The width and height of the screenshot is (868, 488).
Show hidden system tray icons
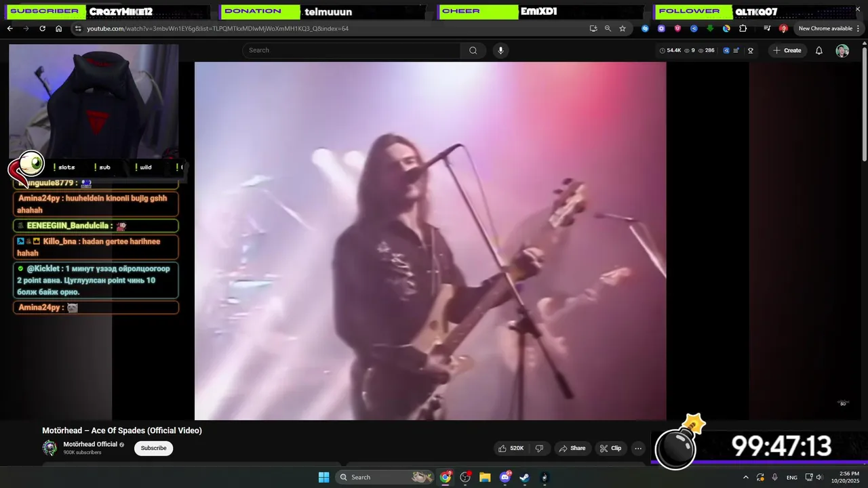[x=746, y=477]
